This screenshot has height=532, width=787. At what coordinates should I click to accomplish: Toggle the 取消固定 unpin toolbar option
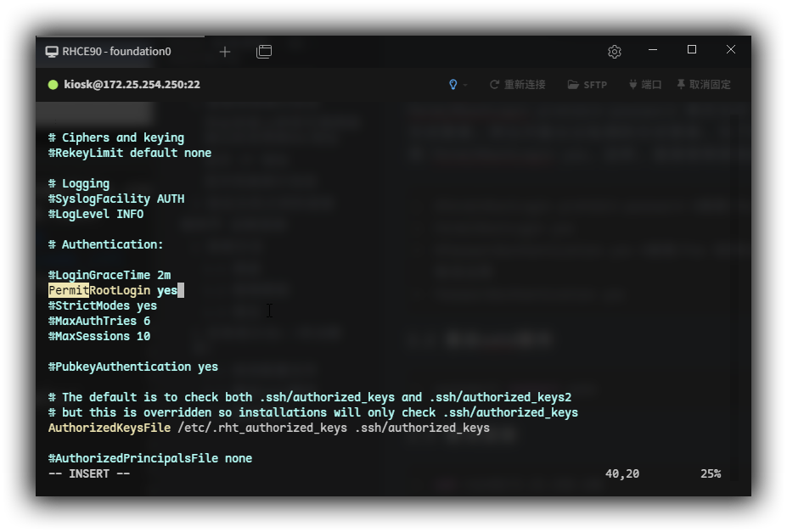(x=703, y=85)
